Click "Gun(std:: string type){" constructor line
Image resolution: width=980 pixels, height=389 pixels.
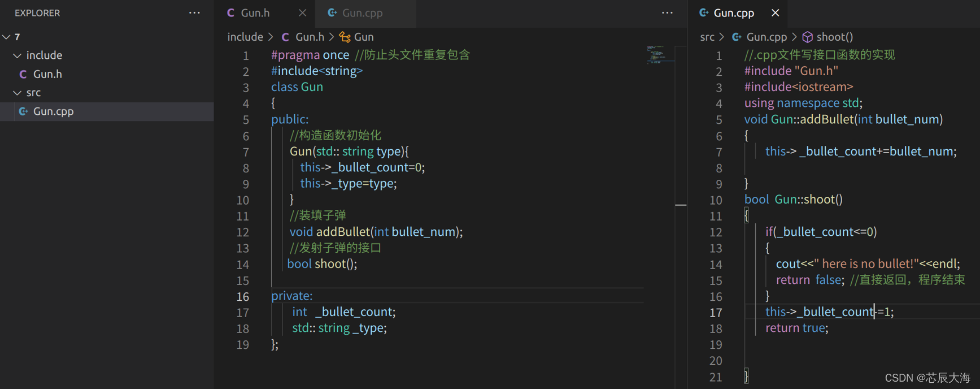coord(349,151)
